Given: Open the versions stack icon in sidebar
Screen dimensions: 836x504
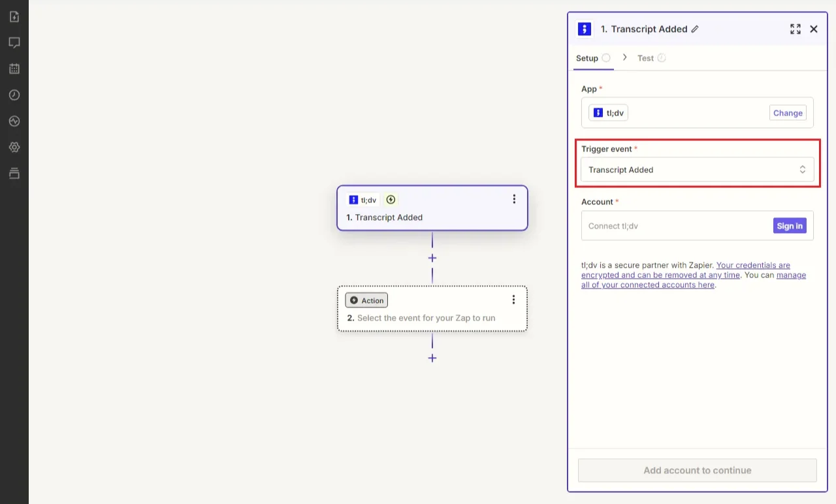Looking at the screenshot, I should [x=14, y=174].
